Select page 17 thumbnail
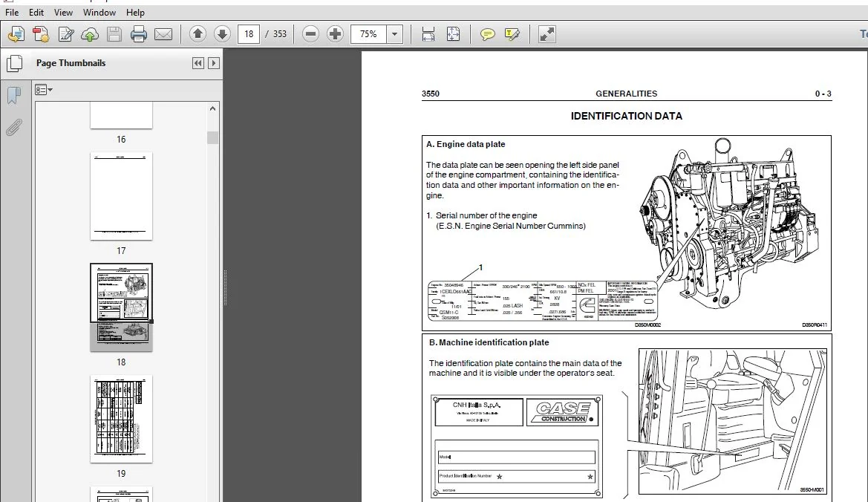Screen dimensions: 868x502 pos(121,196)
